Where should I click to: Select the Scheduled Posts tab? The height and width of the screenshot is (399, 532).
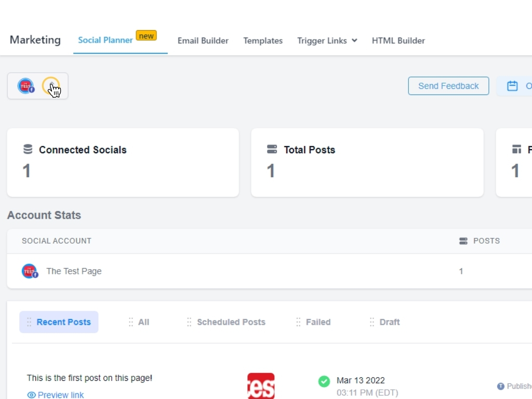227,322
